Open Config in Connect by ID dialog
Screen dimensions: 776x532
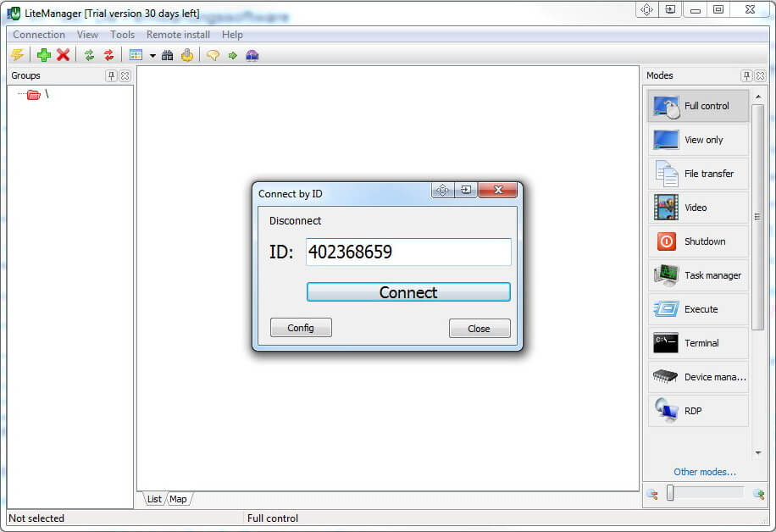tap(301, 328)
